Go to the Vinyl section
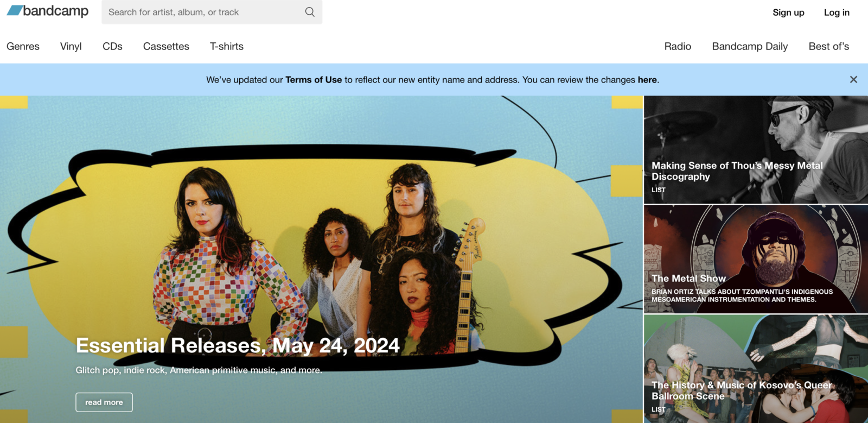 coord(71,47)
